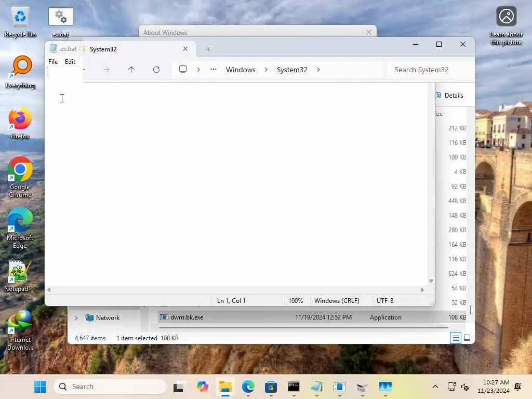
Task: Select the System32 Explorer tab
Action: click(139, 49)
